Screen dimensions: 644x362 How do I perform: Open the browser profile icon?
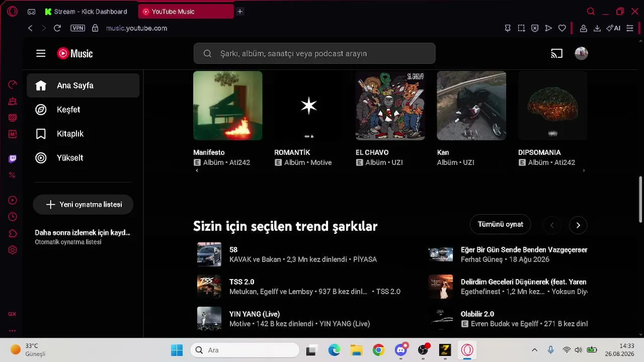click(x=584, y=28)
